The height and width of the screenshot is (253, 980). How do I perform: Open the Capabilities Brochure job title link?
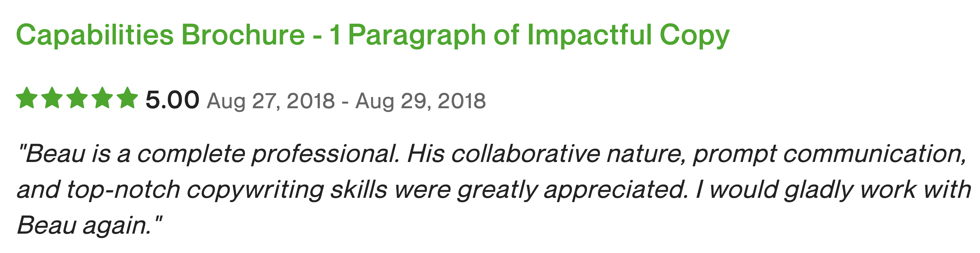373,36
